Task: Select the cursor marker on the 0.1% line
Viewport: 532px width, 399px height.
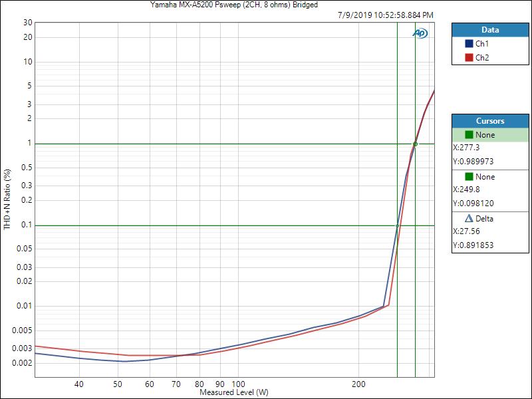Action: [x=397, y=225]
